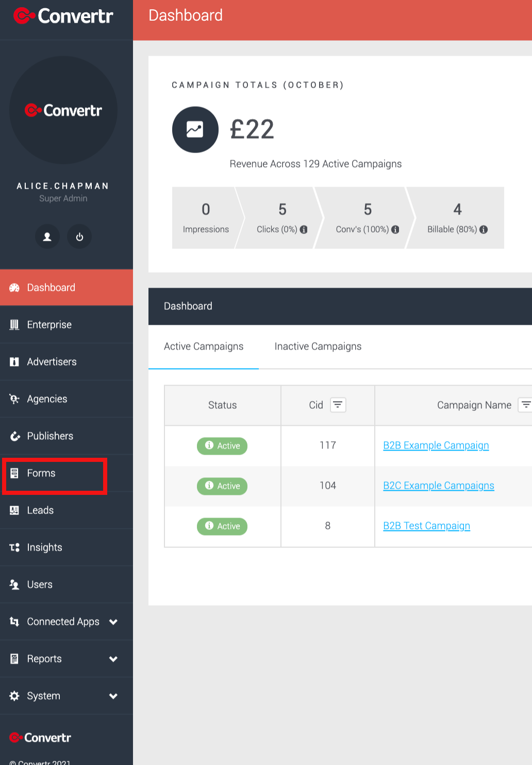532x765 pixels.
Task: Open Enterprise in the sidebar
Action: [x=66, y=325]
